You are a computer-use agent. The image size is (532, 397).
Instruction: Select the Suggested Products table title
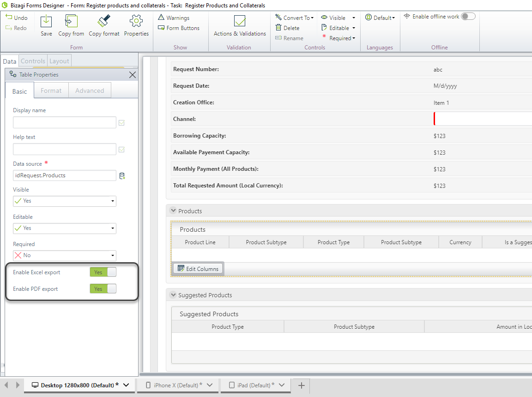coord(209,314)
